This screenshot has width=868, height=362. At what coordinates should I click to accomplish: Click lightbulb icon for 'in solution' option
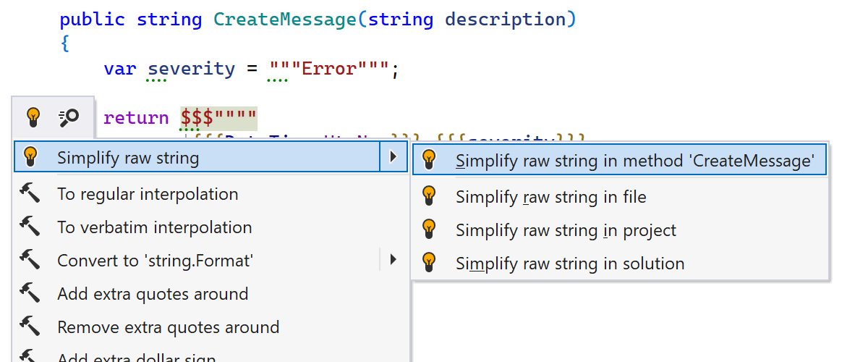point(429,263)
